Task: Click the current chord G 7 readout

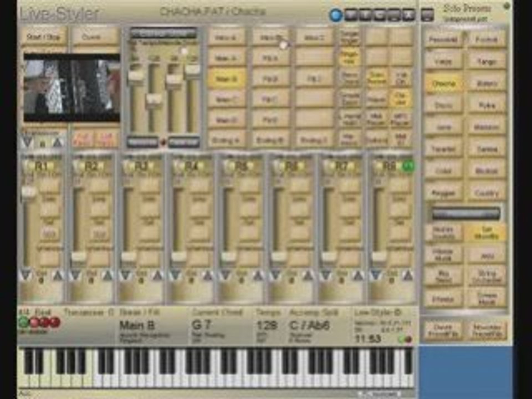Action: pyautogui.click(x=202, y=325)
